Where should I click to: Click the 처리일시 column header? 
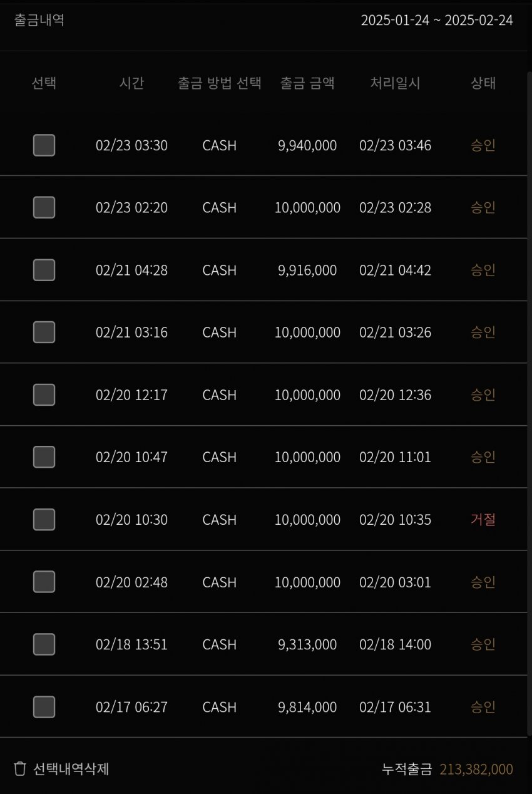(395, 83)
